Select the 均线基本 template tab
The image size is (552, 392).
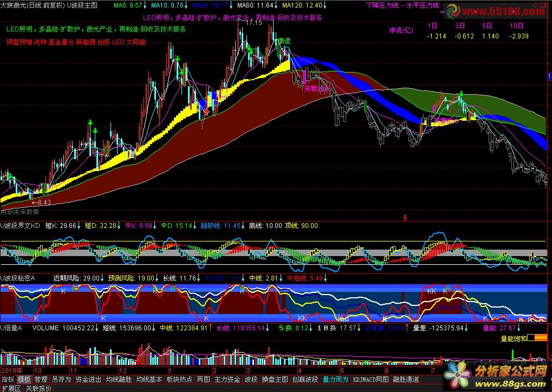pyautogui.click(x=150, y=380)
